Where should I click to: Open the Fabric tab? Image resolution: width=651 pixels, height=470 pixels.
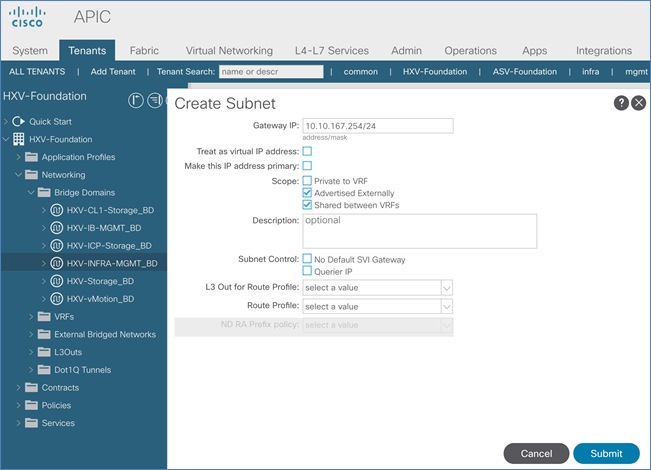tap(144, 51)
